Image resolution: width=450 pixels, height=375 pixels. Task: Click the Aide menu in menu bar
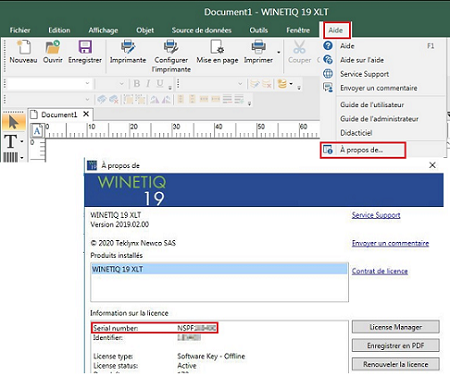point(336,30)
